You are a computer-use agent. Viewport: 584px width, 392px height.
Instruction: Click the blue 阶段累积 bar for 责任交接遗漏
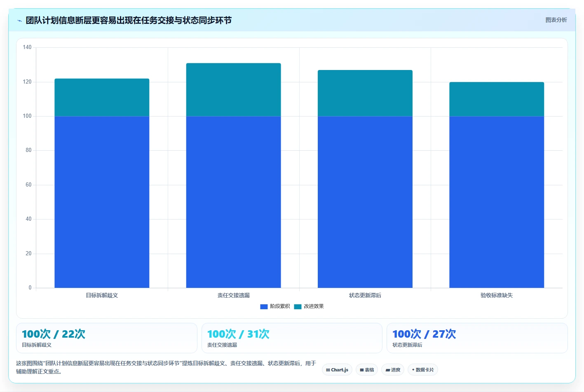point(233,202)
